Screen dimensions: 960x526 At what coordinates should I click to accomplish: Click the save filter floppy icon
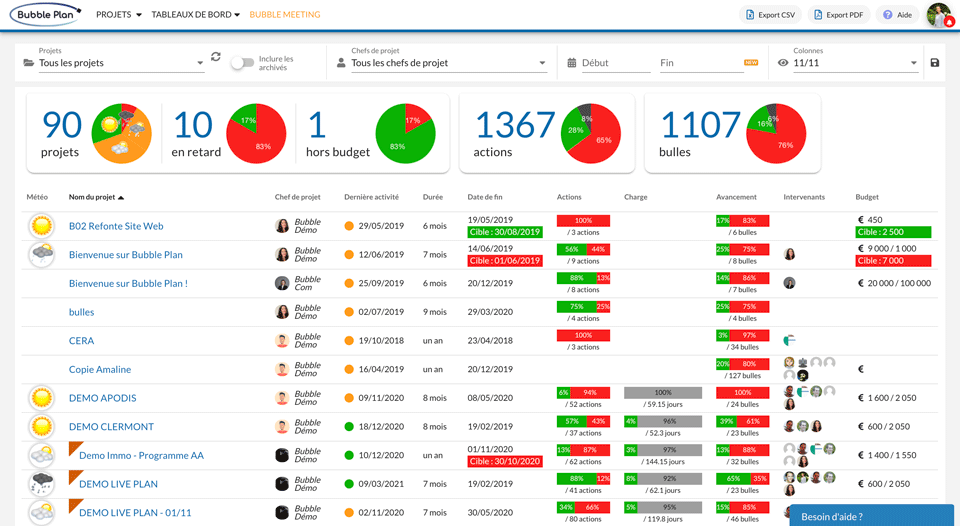click(934, 62)
